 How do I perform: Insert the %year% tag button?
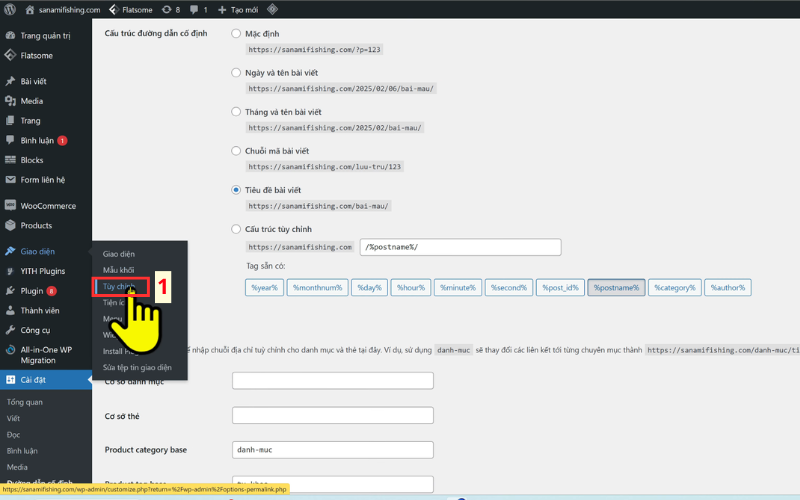point(264,287)
